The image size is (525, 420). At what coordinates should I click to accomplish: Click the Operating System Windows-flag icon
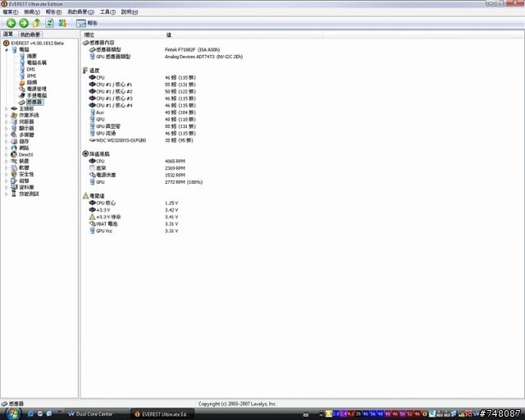(x=14, y=115)
